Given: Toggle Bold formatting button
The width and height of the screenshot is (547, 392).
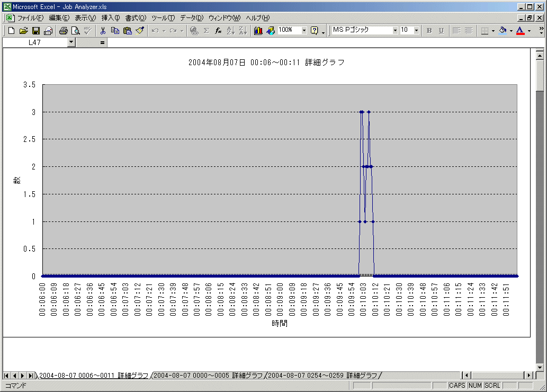Looking at the screenshot, I should coord(429,31).
